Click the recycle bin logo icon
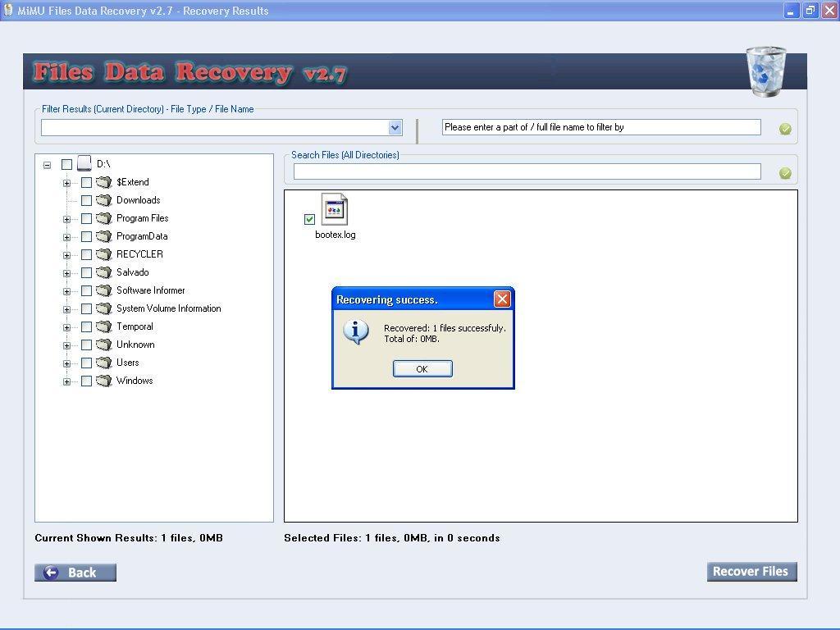The width and height of the screenshot is (840, 630). [x=766, y=71]
